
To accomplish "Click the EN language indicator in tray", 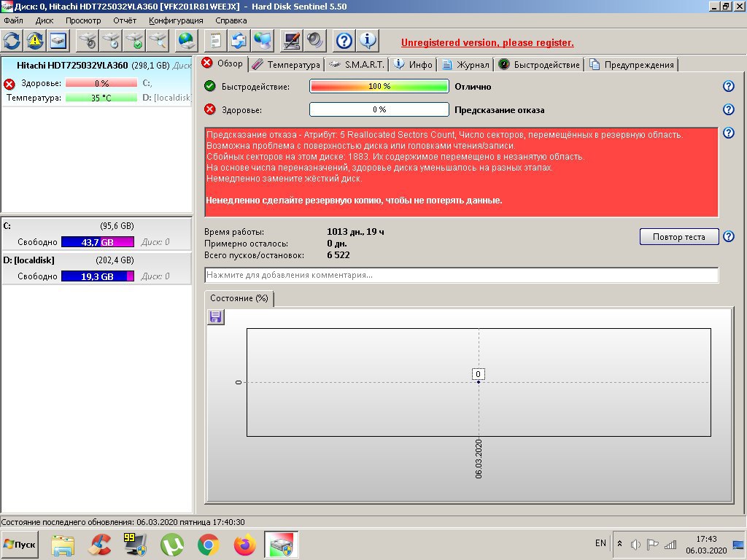I will pyautogui.click(x=600, y=542).
